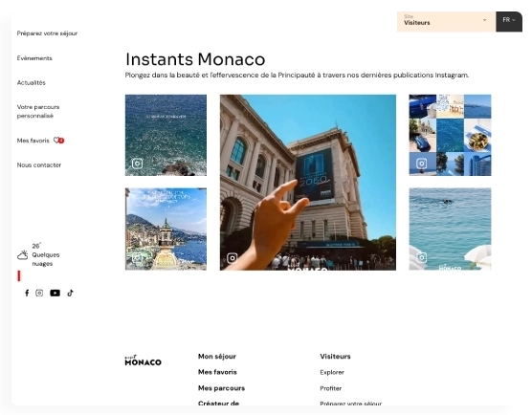Click Mes favoris footer link

[x=217, y=372]
